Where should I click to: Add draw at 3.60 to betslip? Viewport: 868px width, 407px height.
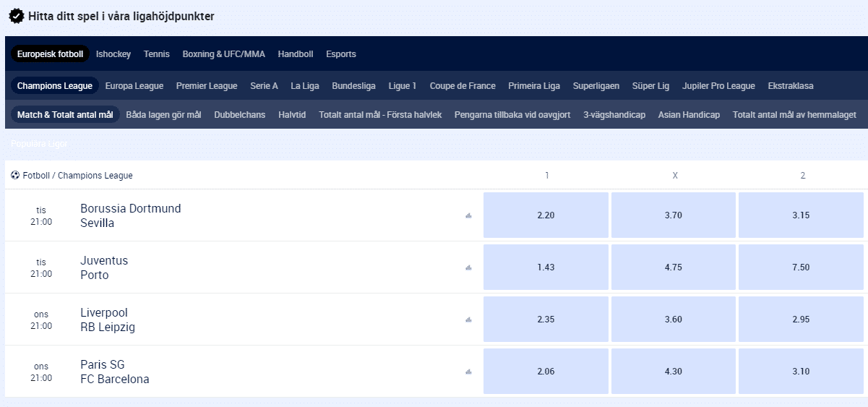click(674, 320)
